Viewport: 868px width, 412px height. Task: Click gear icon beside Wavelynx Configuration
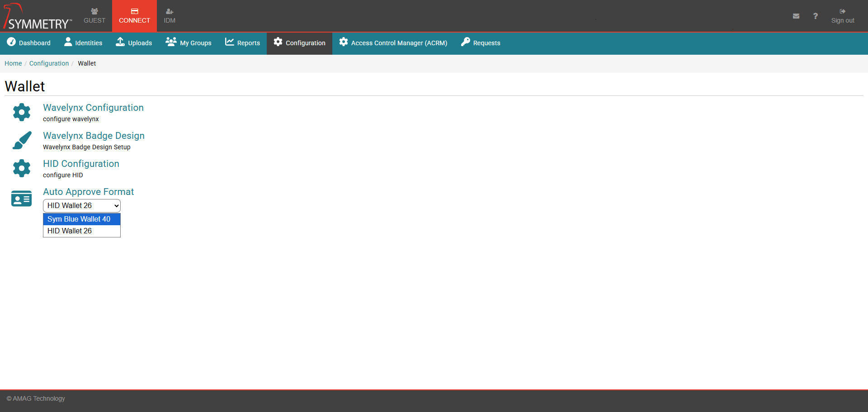(x=22, y=112)
